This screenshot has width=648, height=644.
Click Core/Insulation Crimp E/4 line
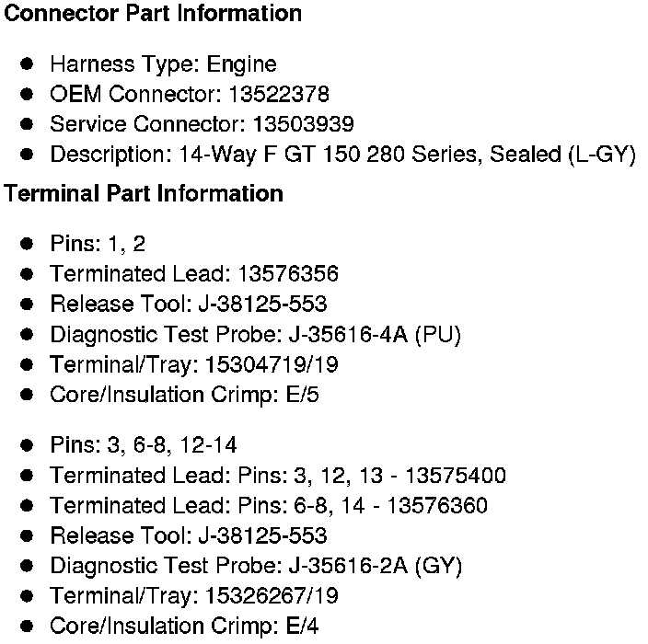coord(184,627)
